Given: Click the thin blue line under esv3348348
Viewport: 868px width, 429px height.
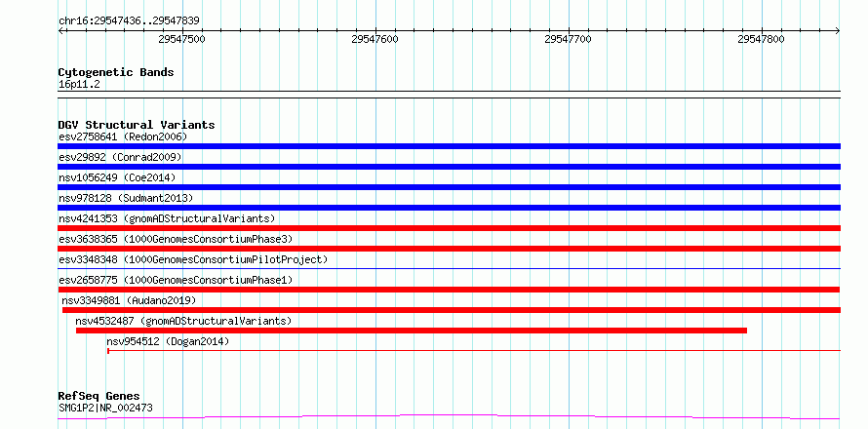Looking at the screenshot, I should (449, 268).
